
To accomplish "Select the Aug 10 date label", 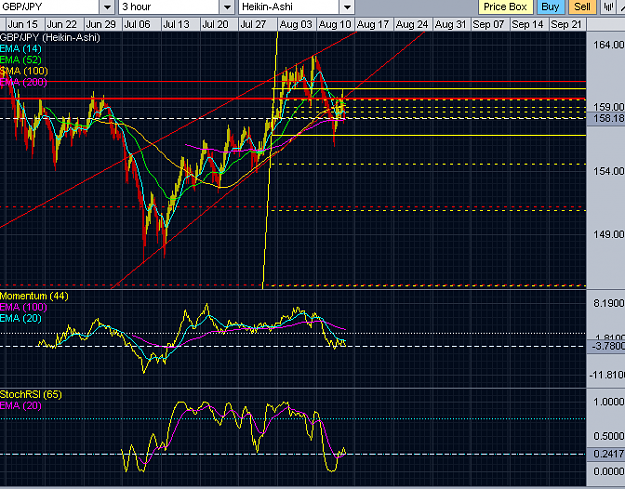I will (x=334, y=24).
